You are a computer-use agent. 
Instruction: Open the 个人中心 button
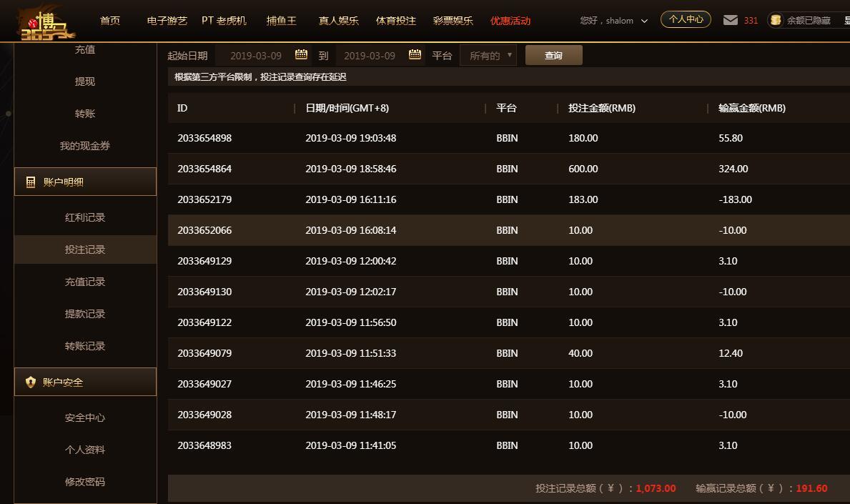pos(686,19)
